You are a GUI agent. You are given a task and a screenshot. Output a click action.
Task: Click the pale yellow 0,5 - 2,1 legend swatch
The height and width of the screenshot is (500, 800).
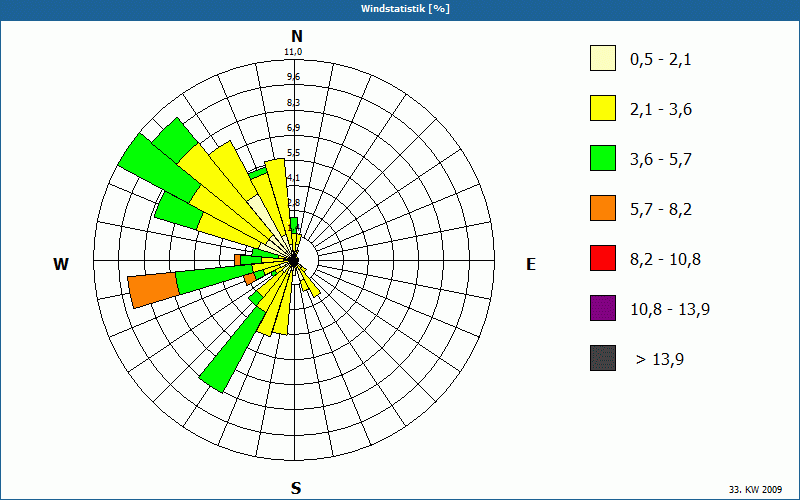tap(603, 58)
